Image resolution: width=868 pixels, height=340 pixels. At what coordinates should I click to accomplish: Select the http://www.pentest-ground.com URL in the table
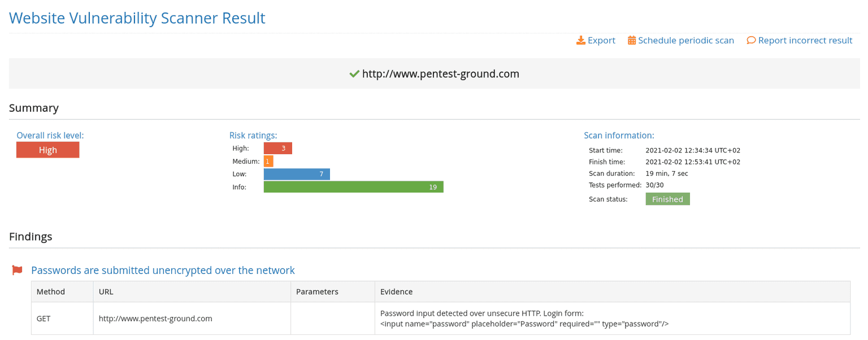pyautogui.click(x=155, y=319)
